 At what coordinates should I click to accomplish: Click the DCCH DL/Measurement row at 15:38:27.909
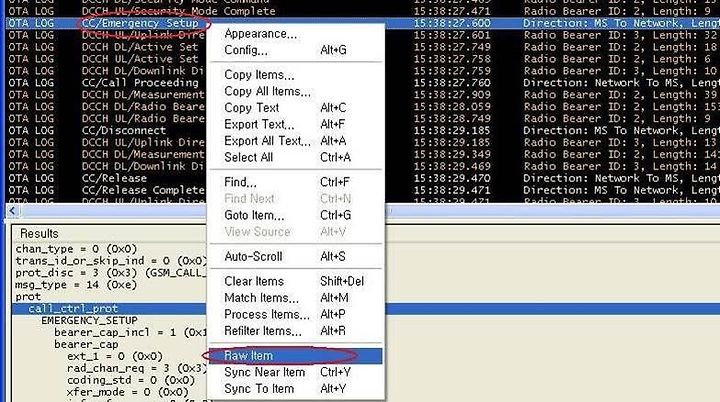[143, 95]
